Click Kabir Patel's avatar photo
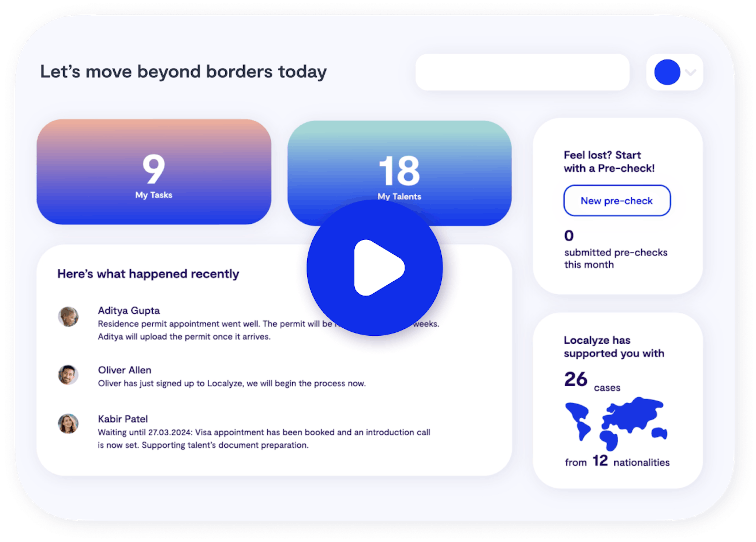This screenshot has height=542, width=756. [x=68, y=424]
